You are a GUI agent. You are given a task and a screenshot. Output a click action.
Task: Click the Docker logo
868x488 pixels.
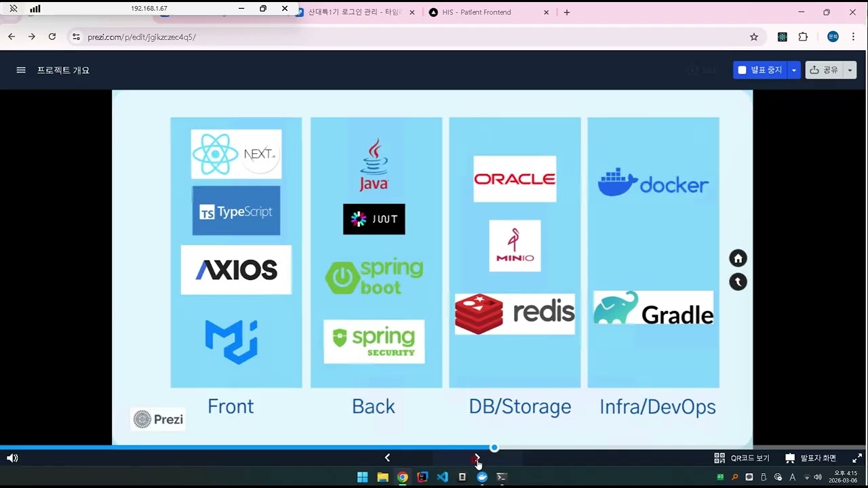(653, 183)
